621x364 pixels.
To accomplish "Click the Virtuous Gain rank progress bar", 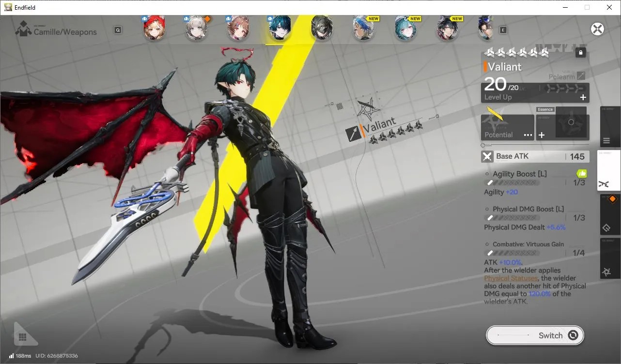I will [512, 253].
